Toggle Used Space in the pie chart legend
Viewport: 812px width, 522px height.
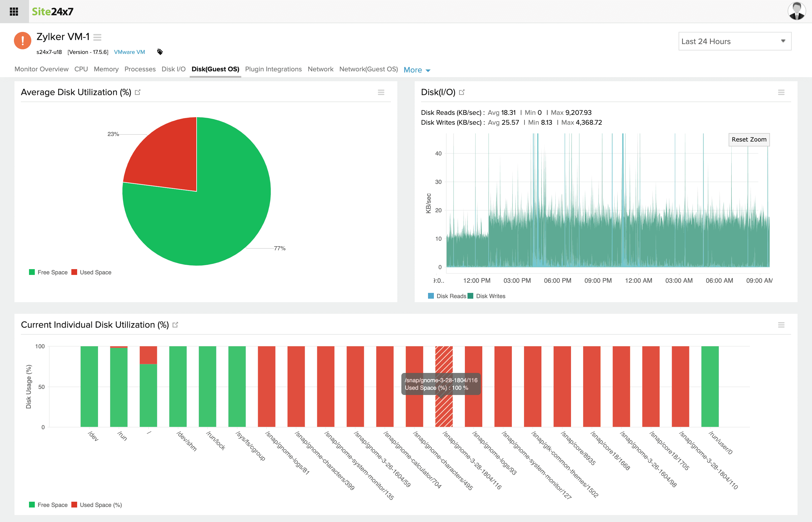pos(91,272)
